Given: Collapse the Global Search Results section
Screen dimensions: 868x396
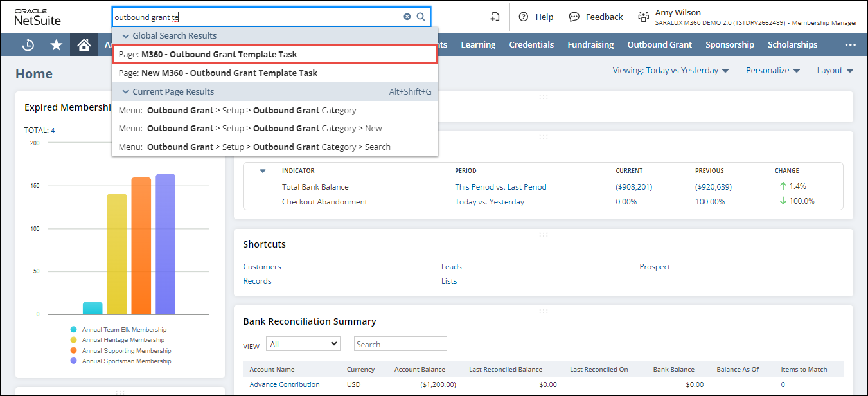Looking at the screenshot, I should (x=126, y=36).
